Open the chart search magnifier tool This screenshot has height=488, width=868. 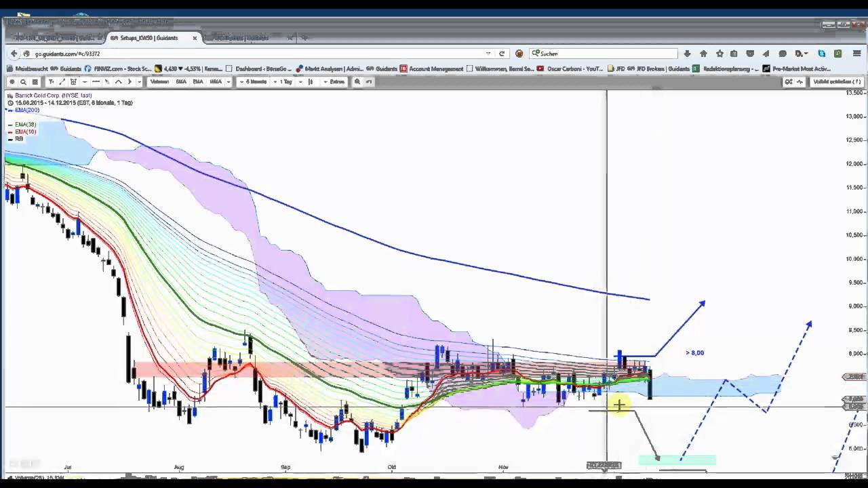click(x=23, y=81)
